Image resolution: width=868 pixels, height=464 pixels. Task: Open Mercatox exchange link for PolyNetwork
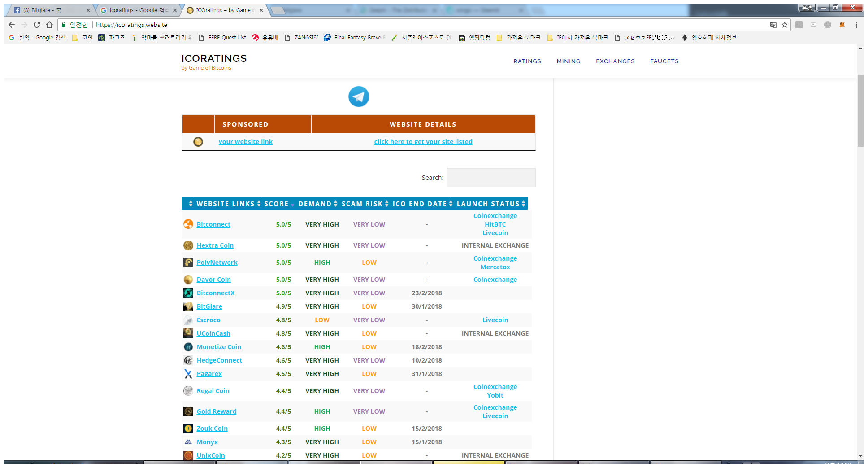(495, 267)
